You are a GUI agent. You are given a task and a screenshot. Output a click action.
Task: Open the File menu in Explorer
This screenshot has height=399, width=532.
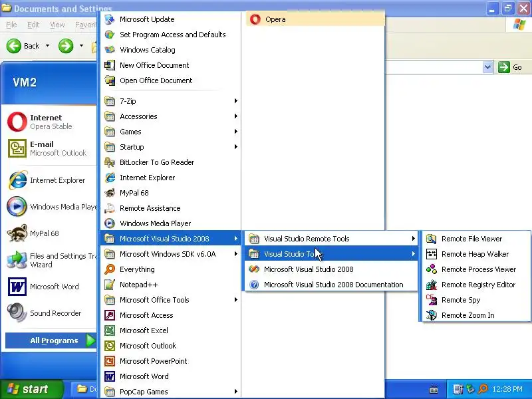tap(11, 25)
